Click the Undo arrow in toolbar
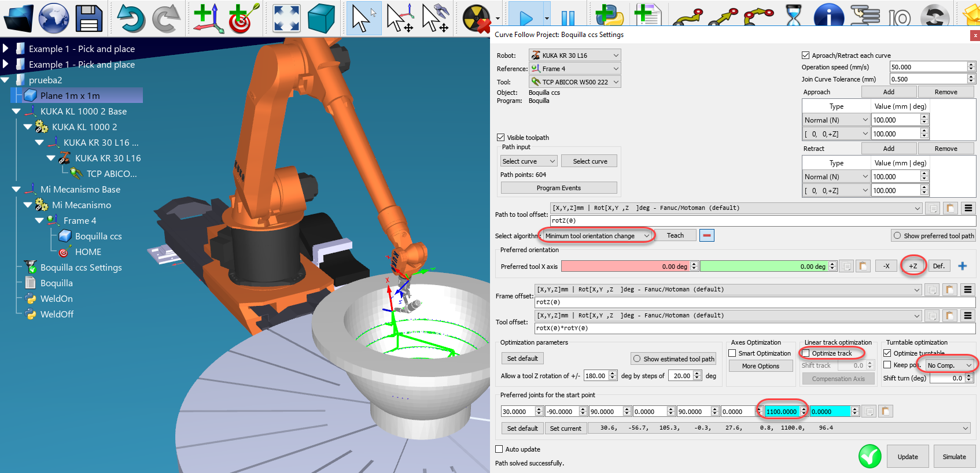 (131, 18)
